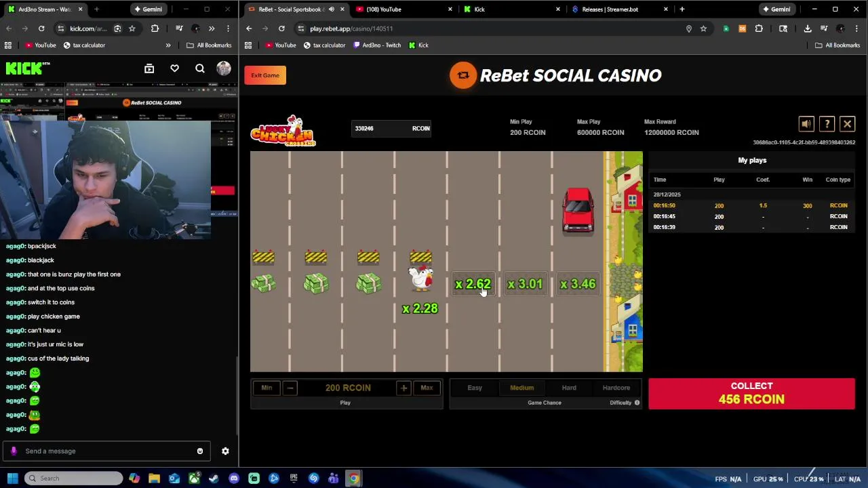Screen dimensions: 868x488
Task: Open Kick search magnifier icon
Action: coord(199,68)
